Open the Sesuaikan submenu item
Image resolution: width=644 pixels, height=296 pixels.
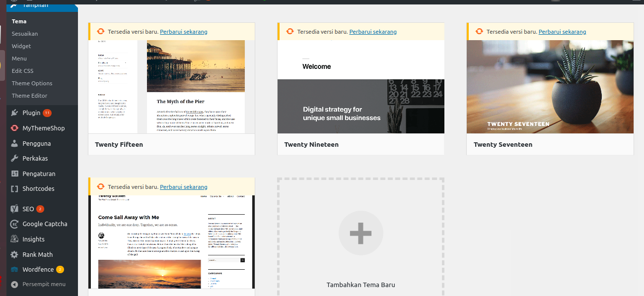click(25, 34)
